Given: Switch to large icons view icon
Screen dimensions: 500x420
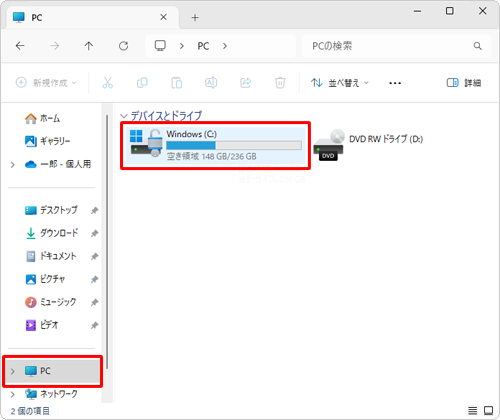Looking at the screenshot, I should point(489,411).
